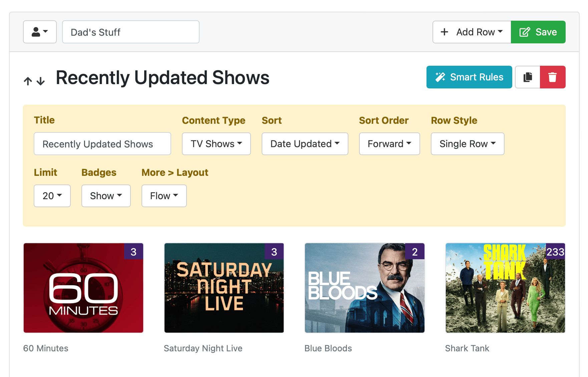Select the 60 Minutes thumbnail
The image size is (588, 377).
[83, 288]
